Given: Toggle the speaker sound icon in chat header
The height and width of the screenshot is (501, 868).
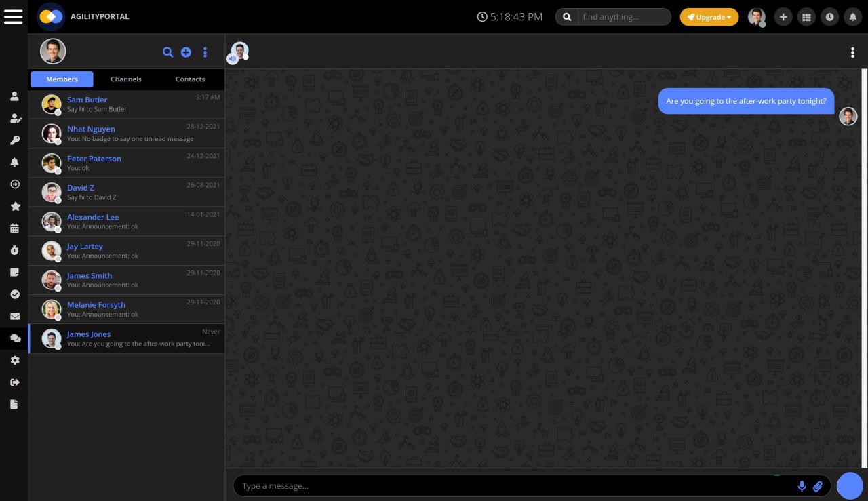Looking at the screenshot, I should [232, 59].
